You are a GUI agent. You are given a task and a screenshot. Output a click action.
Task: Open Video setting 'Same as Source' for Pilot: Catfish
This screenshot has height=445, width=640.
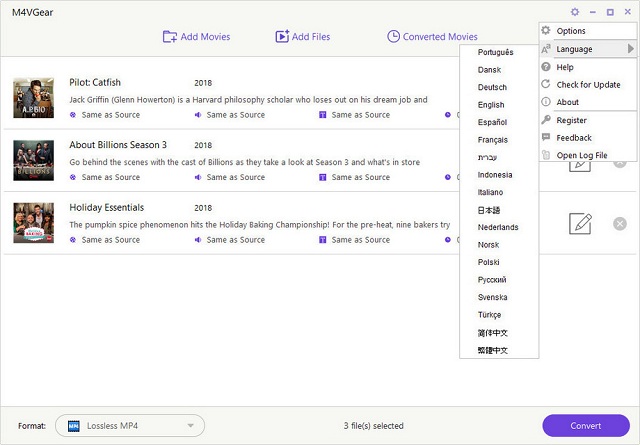coord(111,115)
